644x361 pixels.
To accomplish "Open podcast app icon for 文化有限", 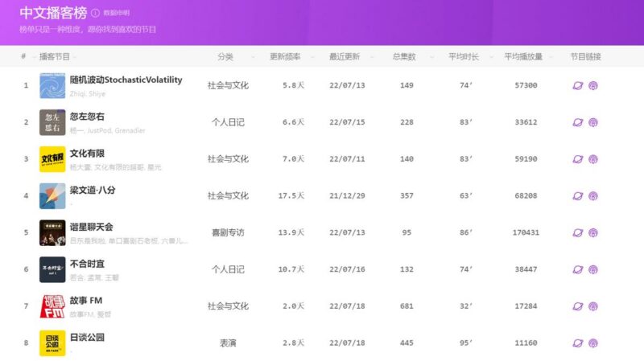I will [593, 159].
